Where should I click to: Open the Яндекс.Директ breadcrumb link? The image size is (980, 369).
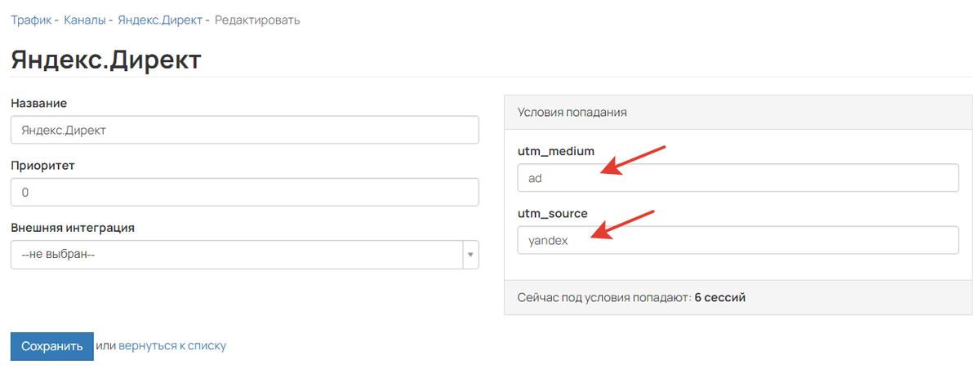pyautogui.click(x=160, y=20)
